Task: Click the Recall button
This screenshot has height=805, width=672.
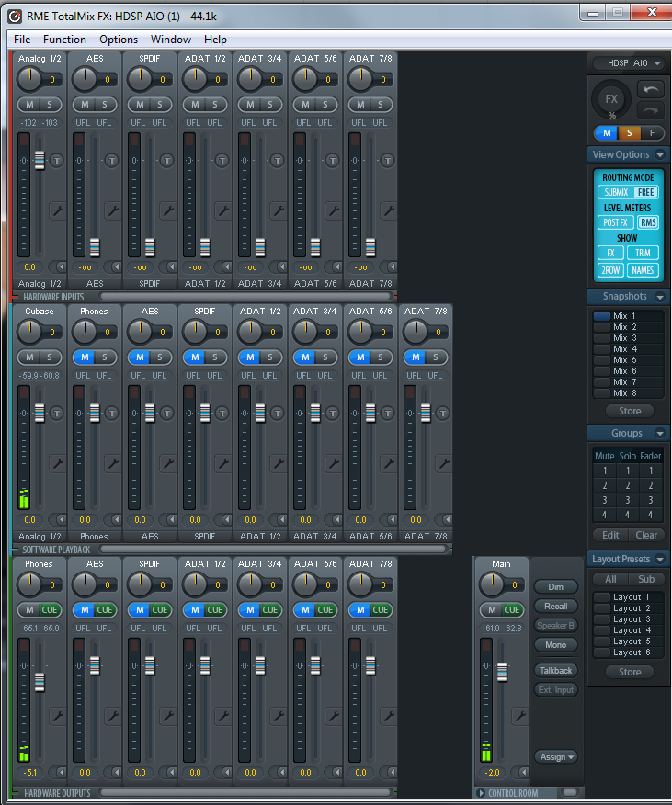Action: point(556,607)
